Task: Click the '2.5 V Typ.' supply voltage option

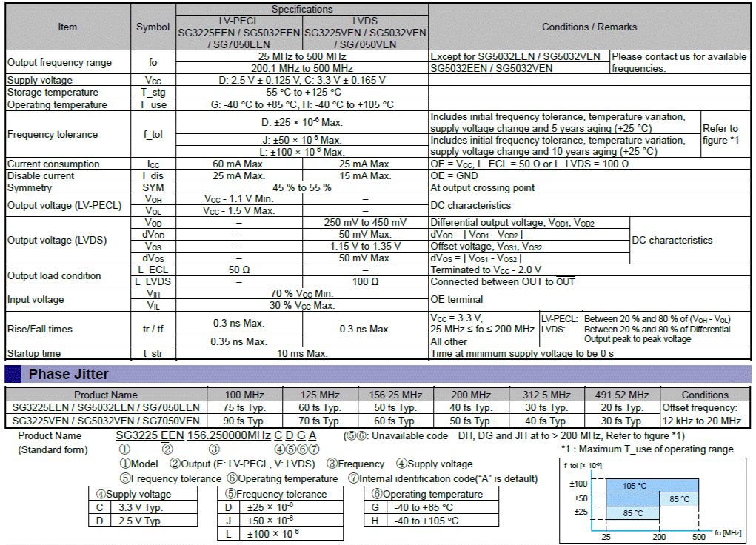Action: pos(141,521)
